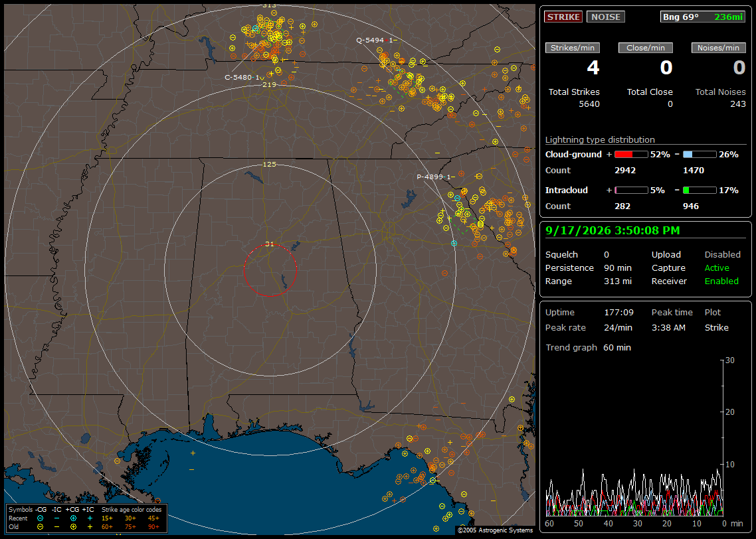Change the Trend graph 60 min setting
This screenshot has height=539, width=756.
coord(616,347)
